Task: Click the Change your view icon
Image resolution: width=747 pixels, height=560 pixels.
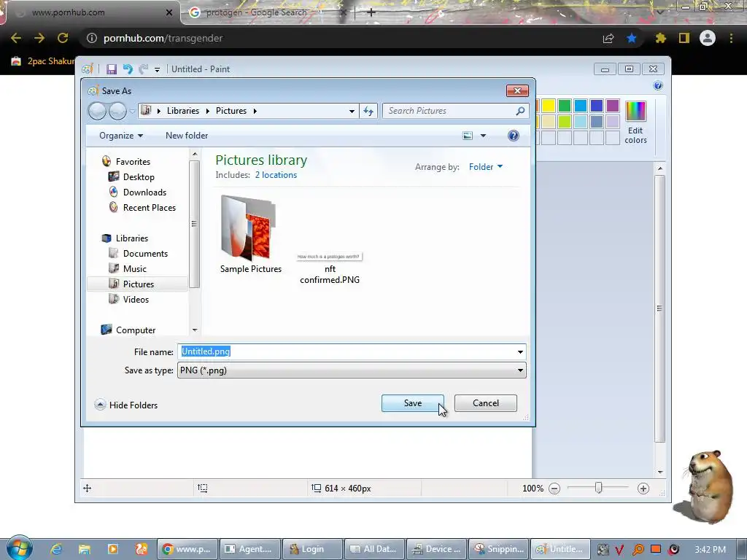Action: pos(468,136)
